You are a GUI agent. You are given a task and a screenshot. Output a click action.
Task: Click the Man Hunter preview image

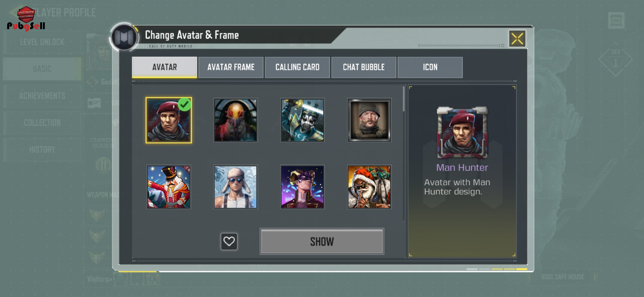(462, 133)
